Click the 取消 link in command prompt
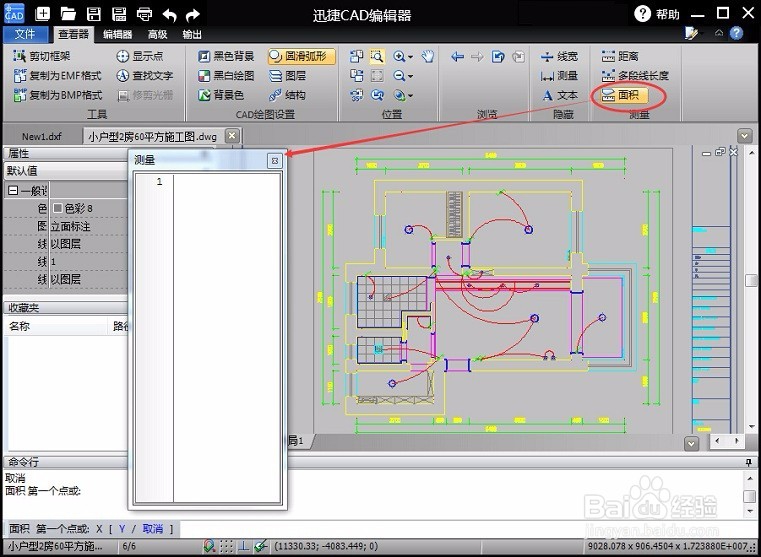 click(153, 529)
